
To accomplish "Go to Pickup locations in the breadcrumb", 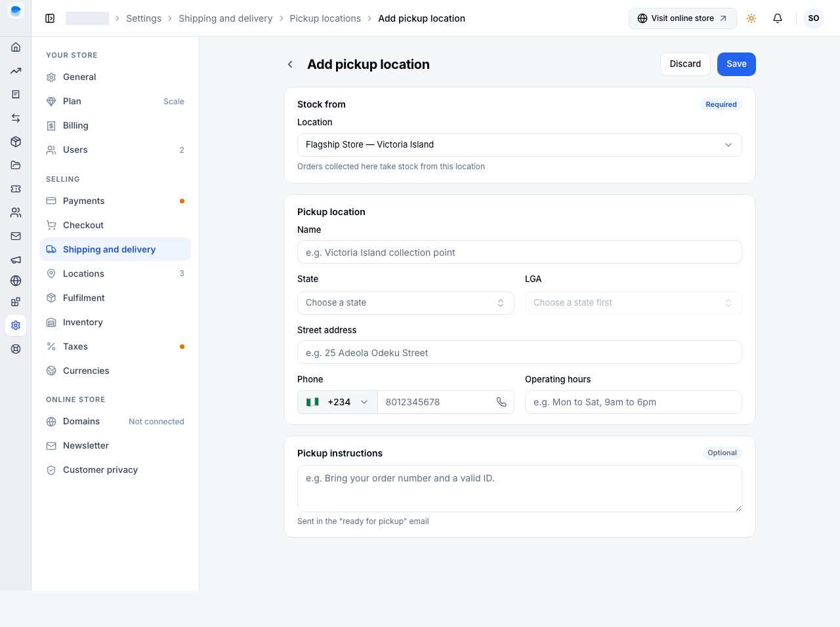I will (x=325, y=18).
